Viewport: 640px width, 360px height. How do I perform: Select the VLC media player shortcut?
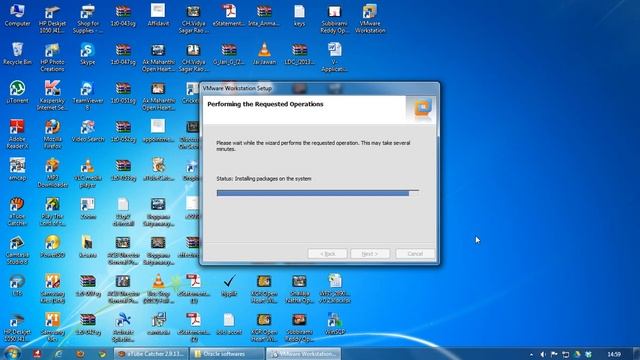[x=87, y=172]
